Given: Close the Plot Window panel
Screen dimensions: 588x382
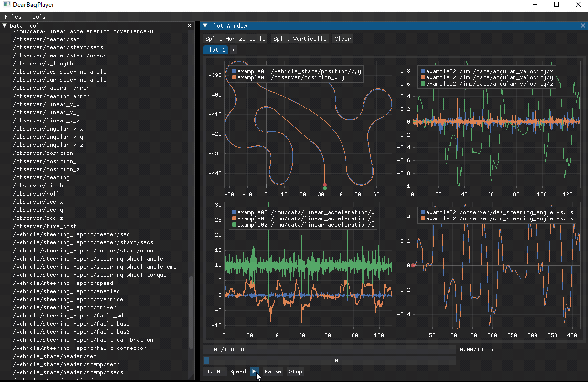Looking at the screenshot, I should 583,26.
